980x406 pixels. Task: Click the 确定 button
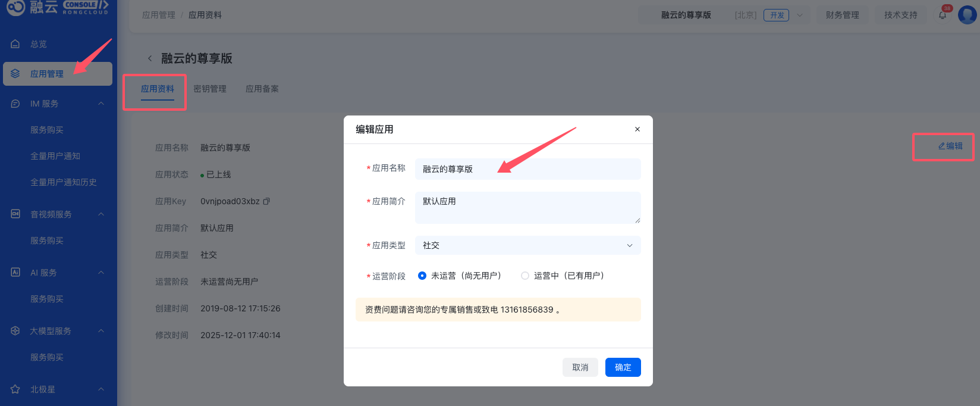(623, 367)
